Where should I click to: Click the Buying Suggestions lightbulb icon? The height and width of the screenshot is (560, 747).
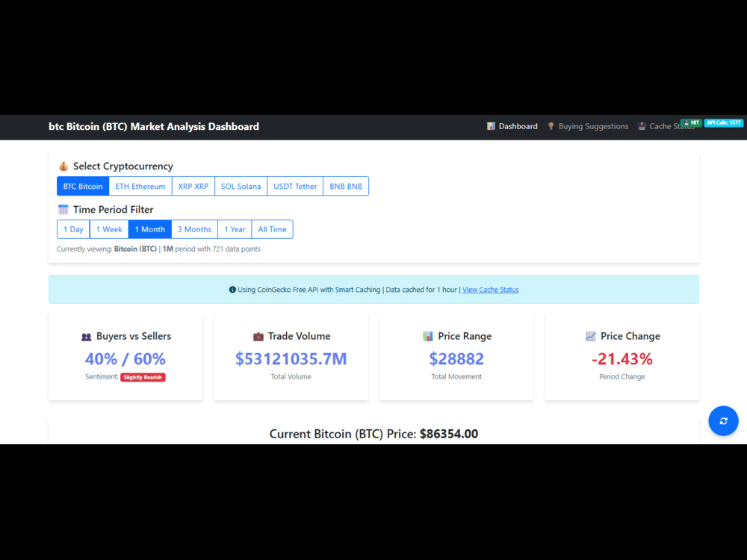(551, 126)
